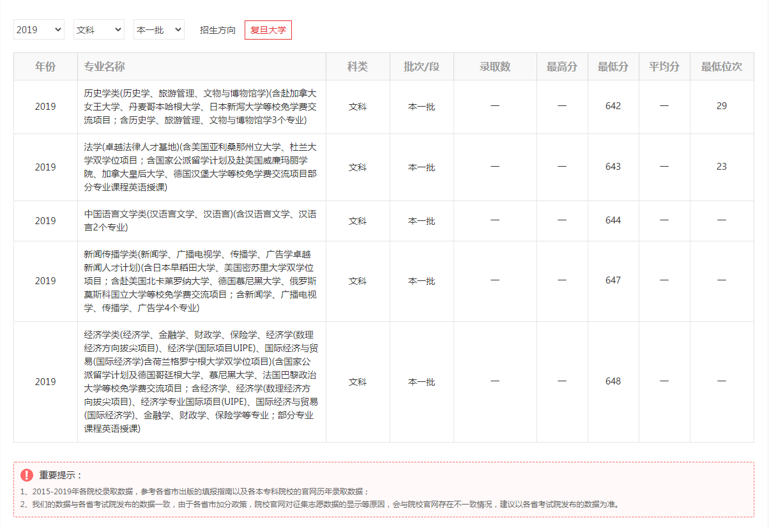Click the 批次/段 column header
769x532 pixels.
click(x=422, y=66)
